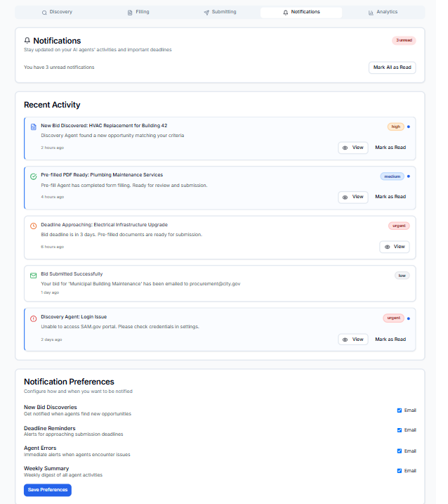The width and height of the screenshot is (448, 504).
Task: Click the 'Weekly Summary' preference label
Action: [46, 468]
